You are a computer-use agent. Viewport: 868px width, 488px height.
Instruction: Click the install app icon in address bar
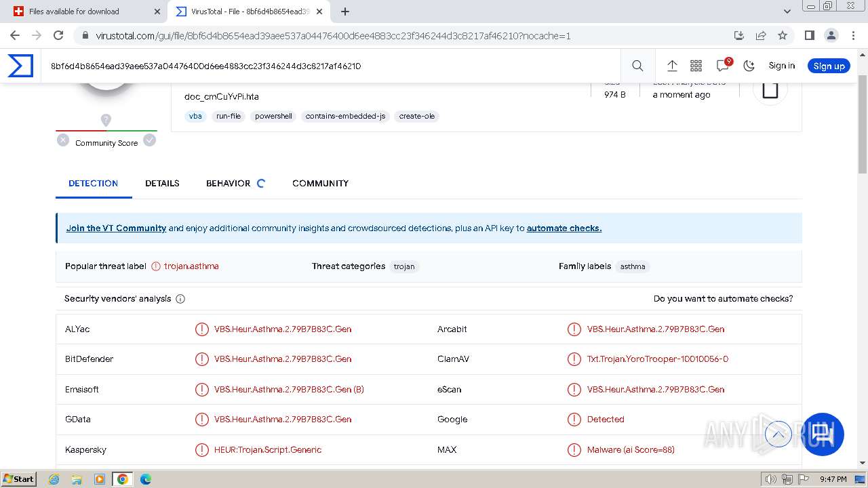(739, 35)
